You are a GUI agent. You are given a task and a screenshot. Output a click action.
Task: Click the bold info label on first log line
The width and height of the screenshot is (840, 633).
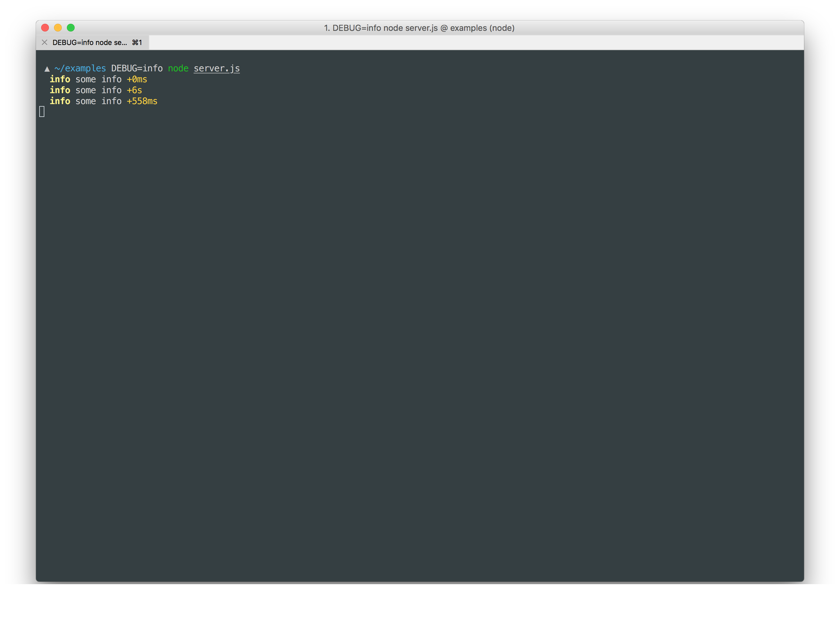click(x=60, y=79)
